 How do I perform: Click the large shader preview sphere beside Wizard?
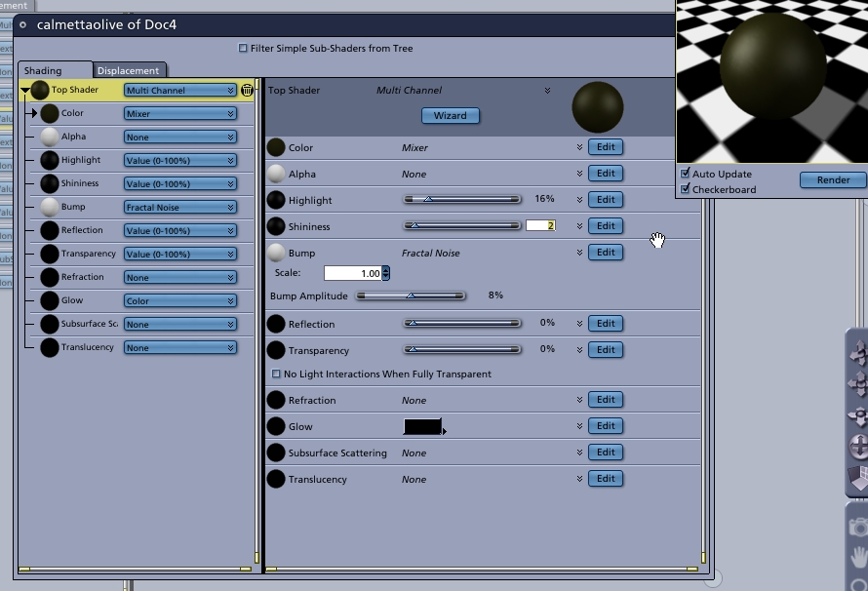(x=597, y=107)
